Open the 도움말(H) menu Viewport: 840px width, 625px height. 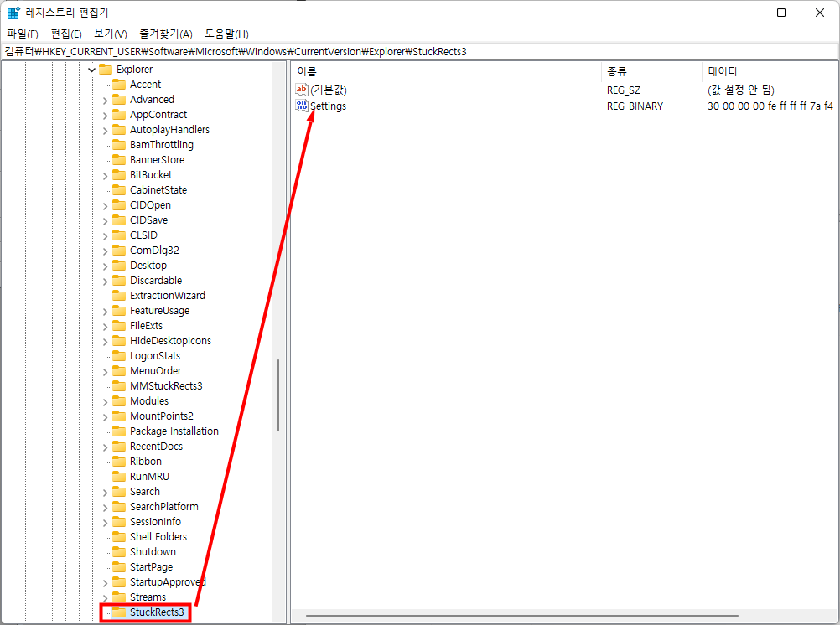pos(226,34)
